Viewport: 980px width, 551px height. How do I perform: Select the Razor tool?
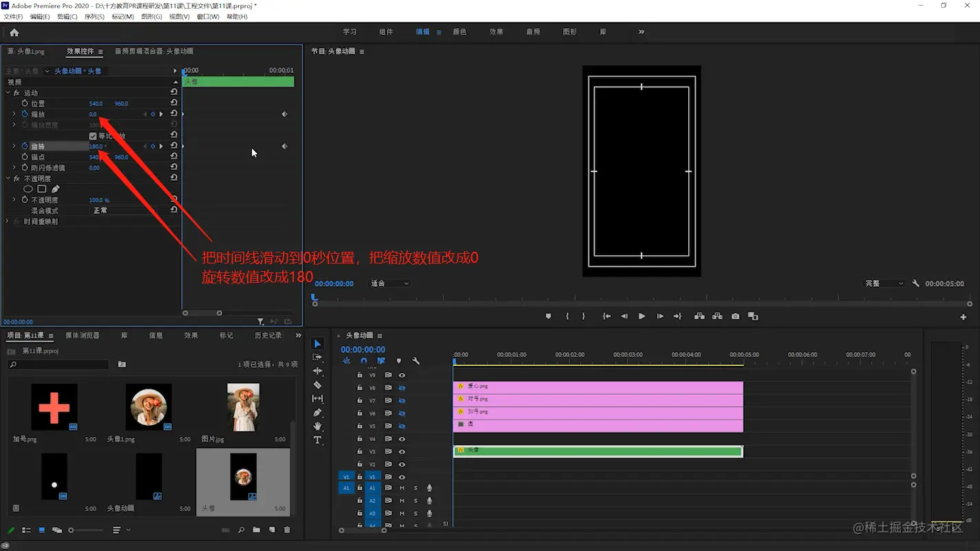[317, 385]
